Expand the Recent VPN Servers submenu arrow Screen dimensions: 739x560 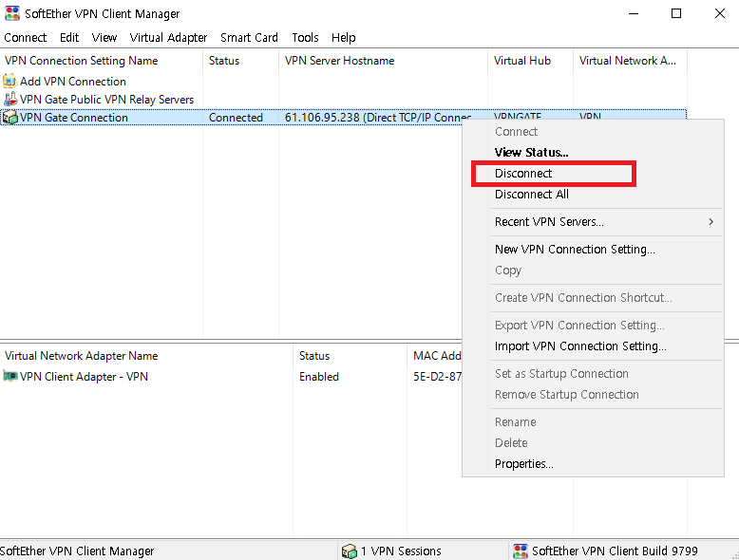[x=711, y=221]
